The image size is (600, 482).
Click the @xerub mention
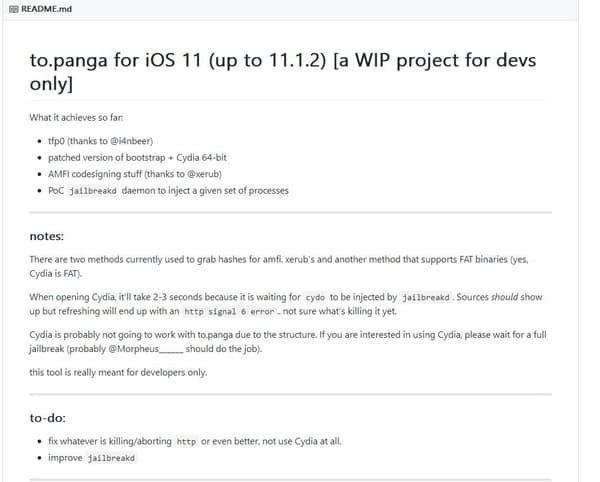[x=204, y=174]
